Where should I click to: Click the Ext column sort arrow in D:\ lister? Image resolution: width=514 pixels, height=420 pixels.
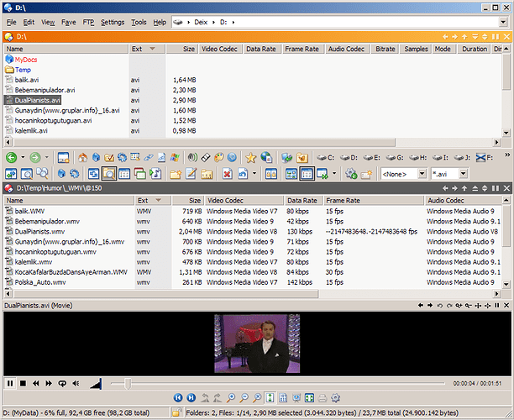pos(152,49)
